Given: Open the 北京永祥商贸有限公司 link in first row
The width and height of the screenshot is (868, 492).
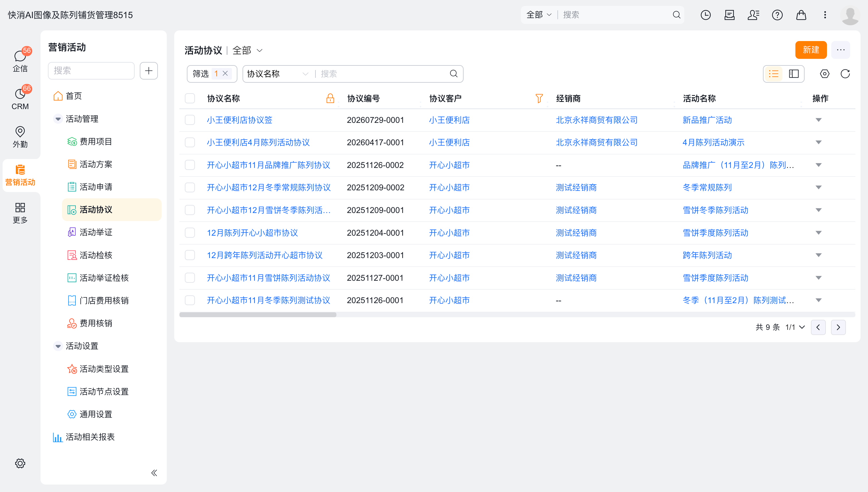Looking at the screenshot, I should click(x=597, y=120).
